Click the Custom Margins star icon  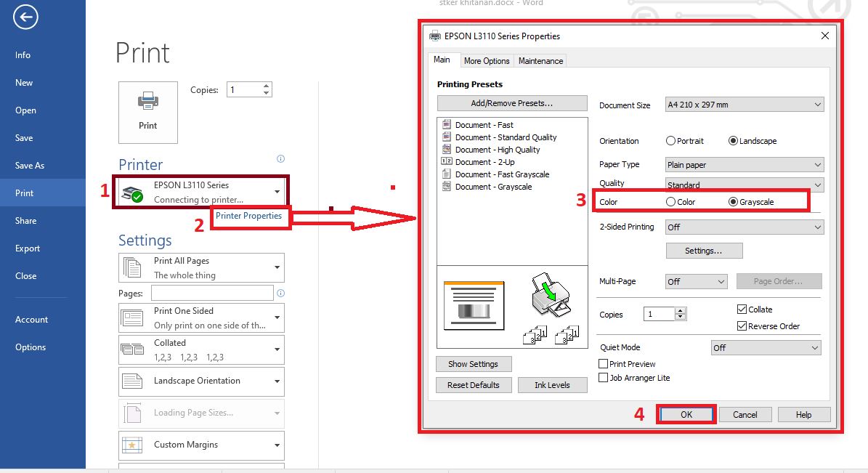[x=132, y=445]
